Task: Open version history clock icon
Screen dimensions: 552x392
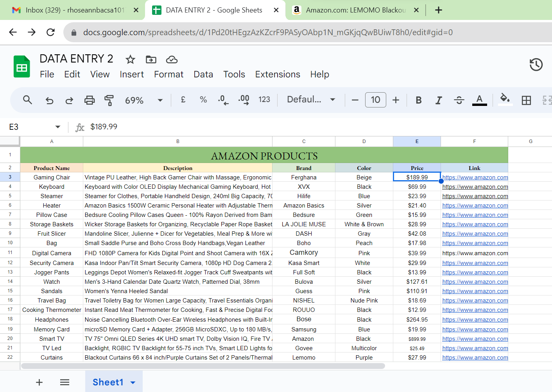Action: 536,64
